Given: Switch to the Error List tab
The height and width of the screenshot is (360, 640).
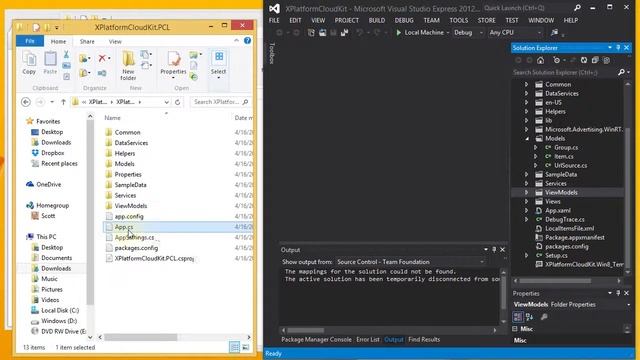Looking at the screenshot, I should (368, 339).
